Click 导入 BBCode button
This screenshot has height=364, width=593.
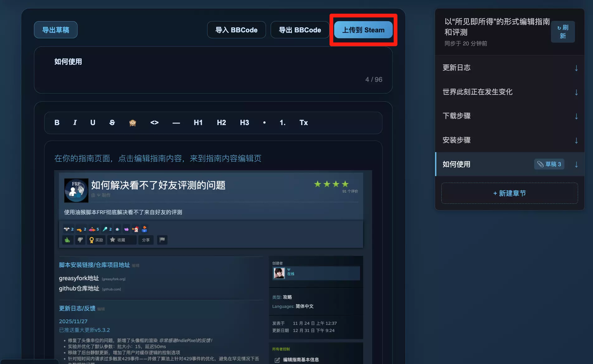click(236, 30)
